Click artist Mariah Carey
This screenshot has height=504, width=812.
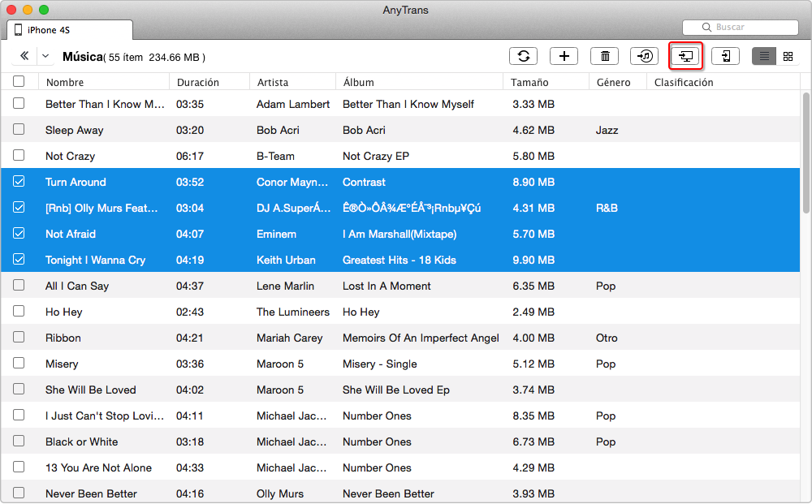(290, 338)
